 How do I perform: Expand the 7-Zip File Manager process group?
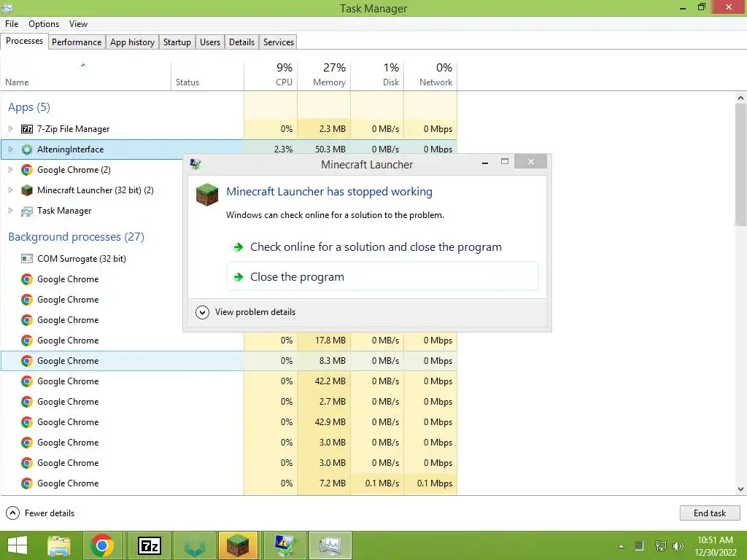pyautogui.click(x=10, y=129)
